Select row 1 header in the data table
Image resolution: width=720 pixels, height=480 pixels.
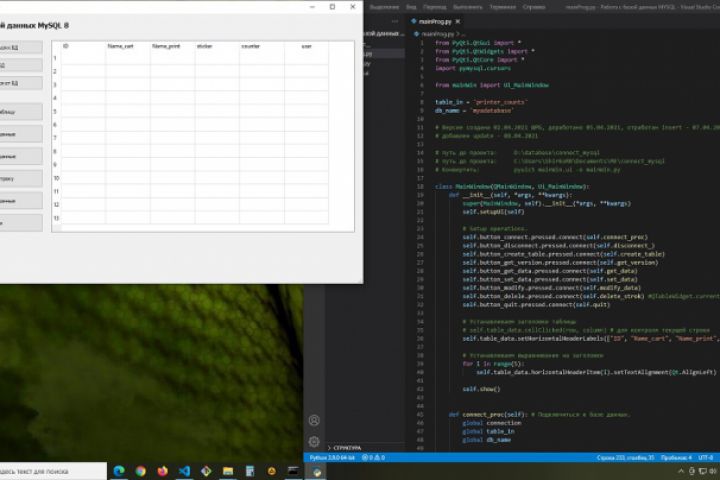click(56, 58)
